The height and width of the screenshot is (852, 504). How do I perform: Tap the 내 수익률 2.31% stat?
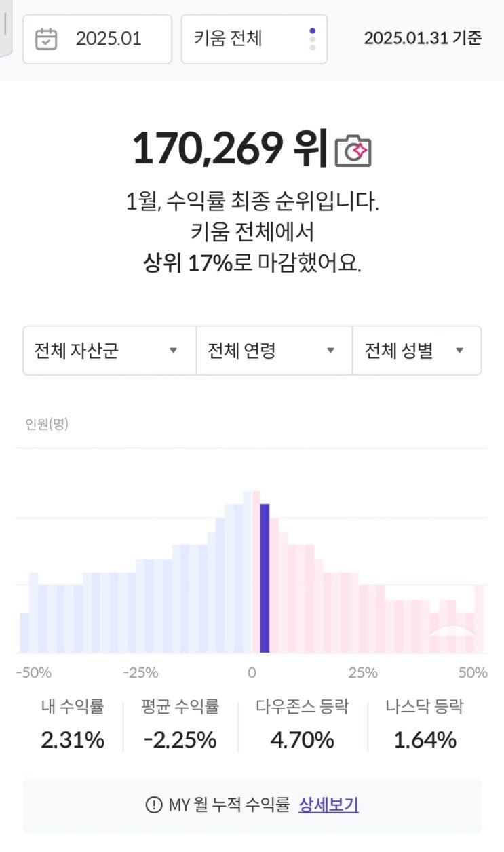73,724
